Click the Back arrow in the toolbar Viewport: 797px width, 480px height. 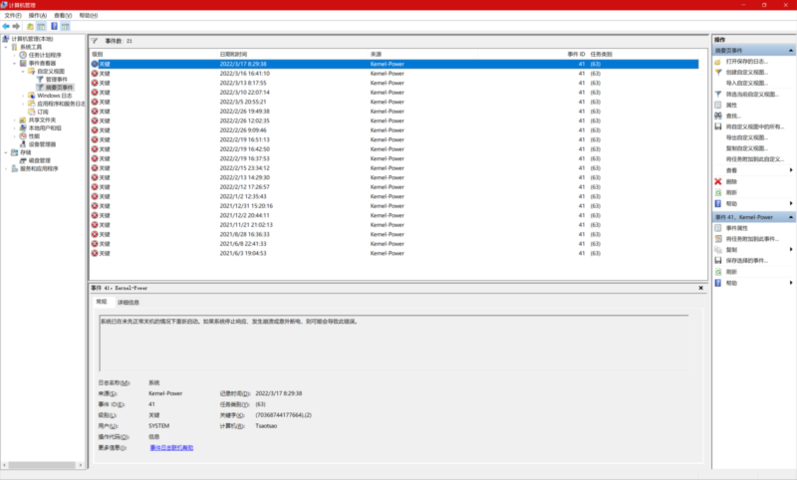coord(5,26)
